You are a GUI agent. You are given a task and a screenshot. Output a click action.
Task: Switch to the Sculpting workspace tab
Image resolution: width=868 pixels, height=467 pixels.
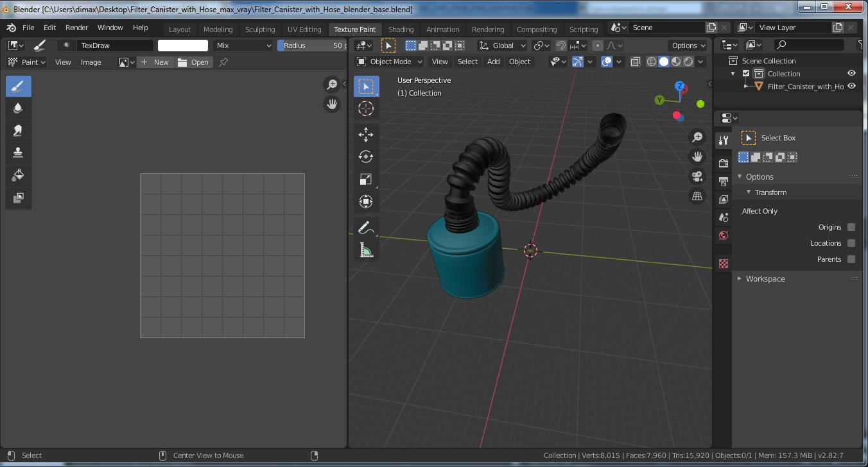coord(260,30)
